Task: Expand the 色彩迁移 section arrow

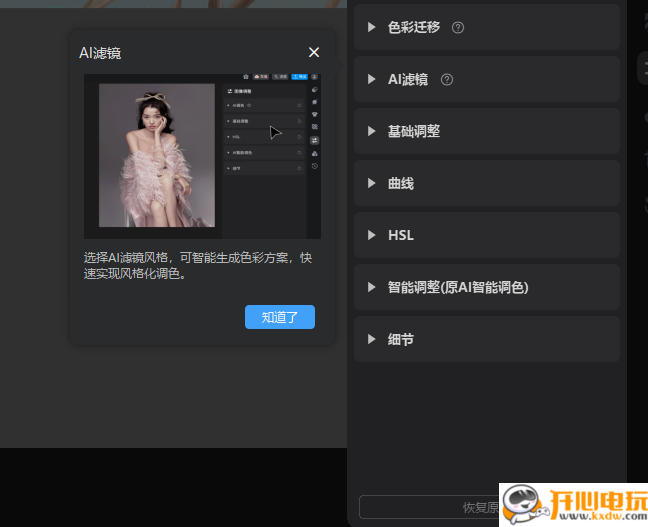Action: (x=372, y=27)
